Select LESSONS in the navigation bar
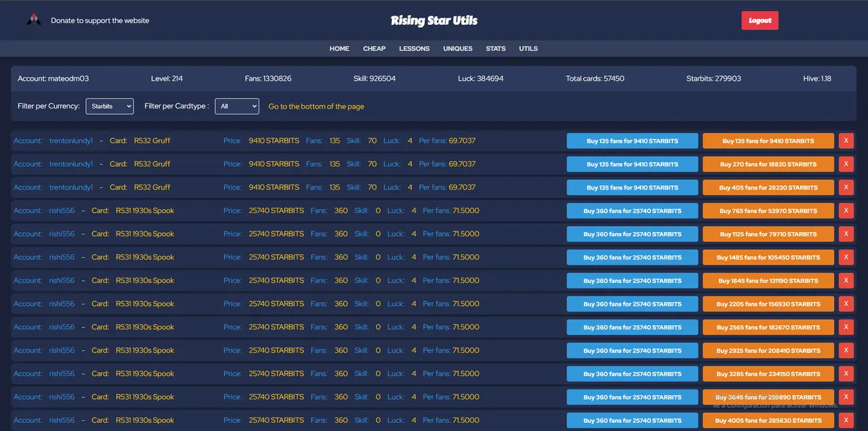 (414, 48)
